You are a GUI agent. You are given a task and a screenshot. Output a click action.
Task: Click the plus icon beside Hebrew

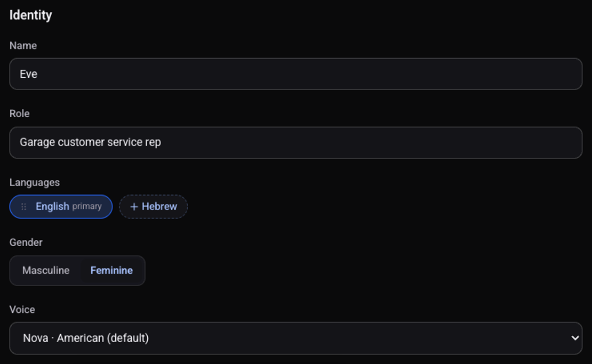[134, 207]
